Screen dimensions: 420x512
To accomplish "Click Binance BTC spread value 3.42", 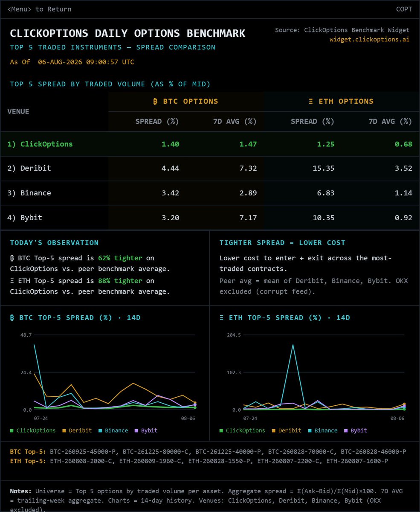I will click(170, 193).
